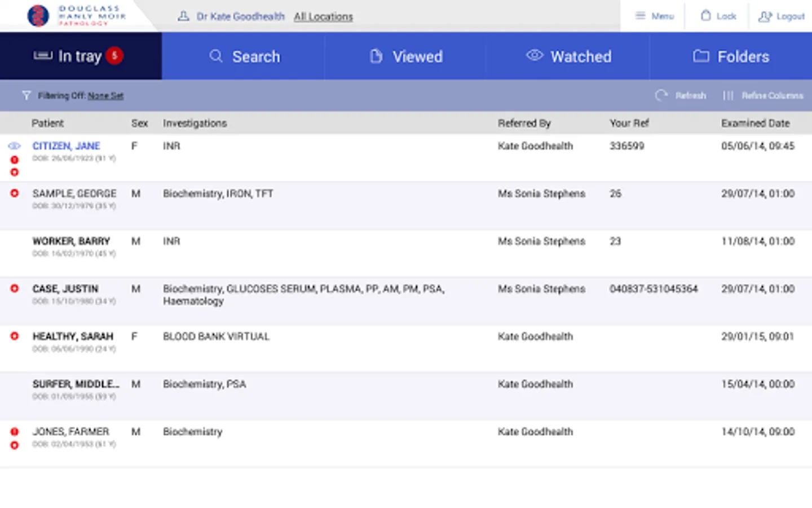Click the red unread badge on In tray
This screenshot has height=508, width=812.
coord(114,55)
